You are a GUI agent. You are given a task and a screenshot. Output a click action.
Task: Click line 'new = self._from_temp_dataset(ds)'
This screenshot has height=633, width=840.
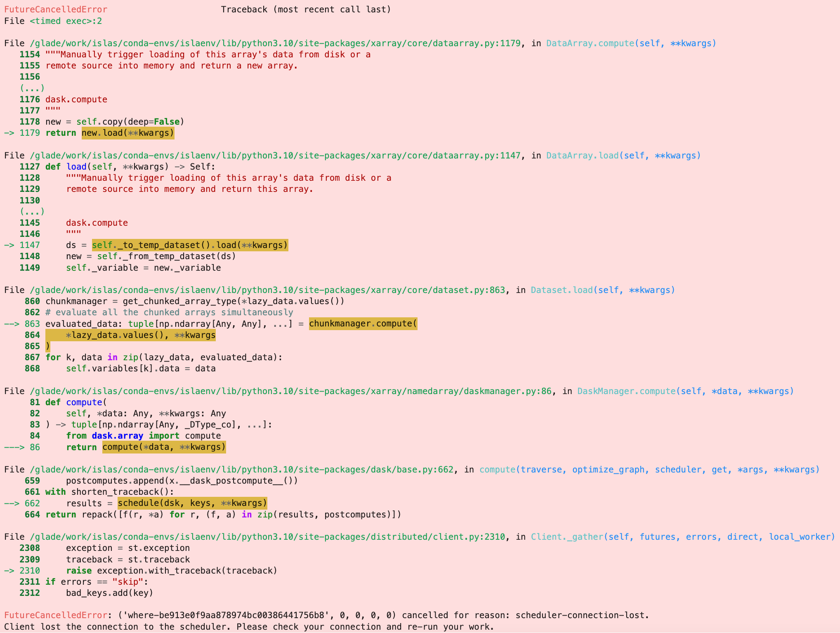(151, 256)
